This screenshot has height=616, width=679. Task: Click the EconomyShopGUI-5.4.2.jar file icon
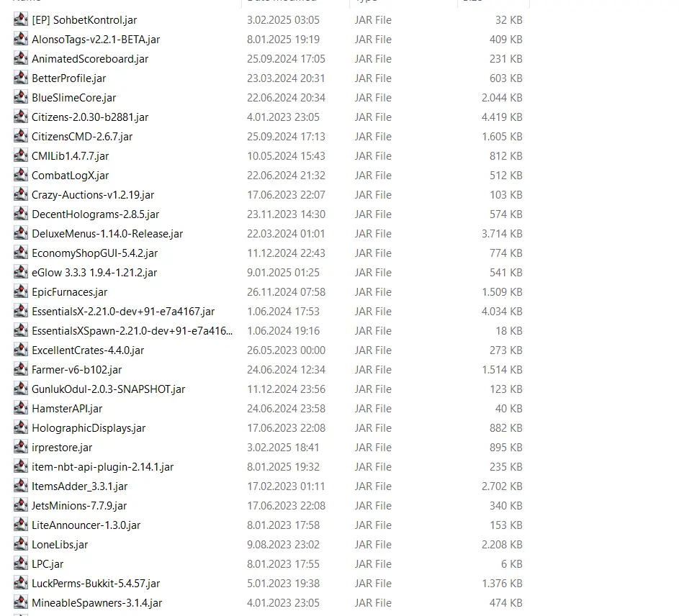point(21,253)
